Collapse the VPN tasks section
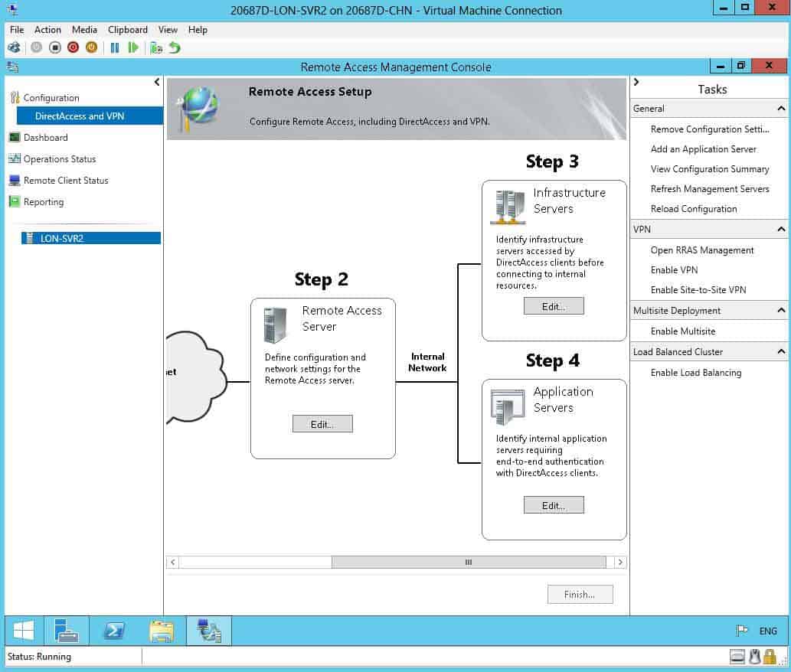Viewport: 791px width, 672px height. [x=781, y=229]
